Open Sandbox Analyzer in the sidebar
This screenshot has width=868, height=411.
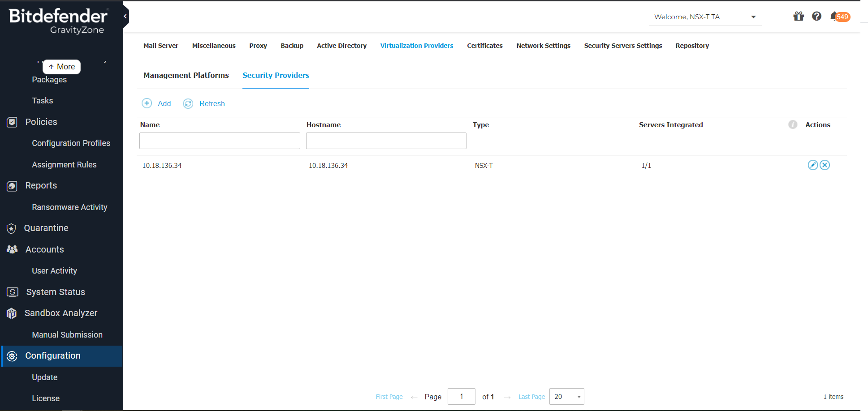point(61,313)
